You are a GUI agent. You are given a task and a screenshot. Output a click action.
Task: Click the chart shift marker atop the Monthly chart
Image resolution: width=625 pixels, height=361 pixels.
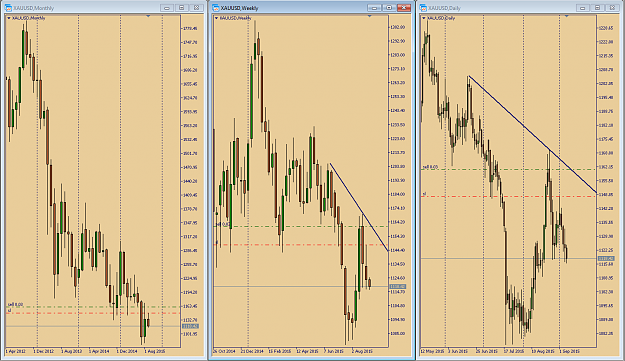[148, 16]
